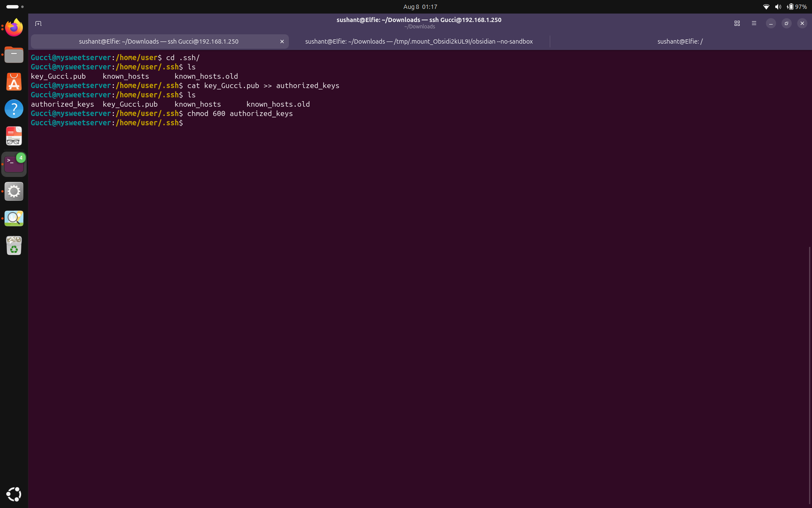812x508 pixels.
Task: Close the ssh Gucci@192.168.1.250 tab
Action: point(282,41)
